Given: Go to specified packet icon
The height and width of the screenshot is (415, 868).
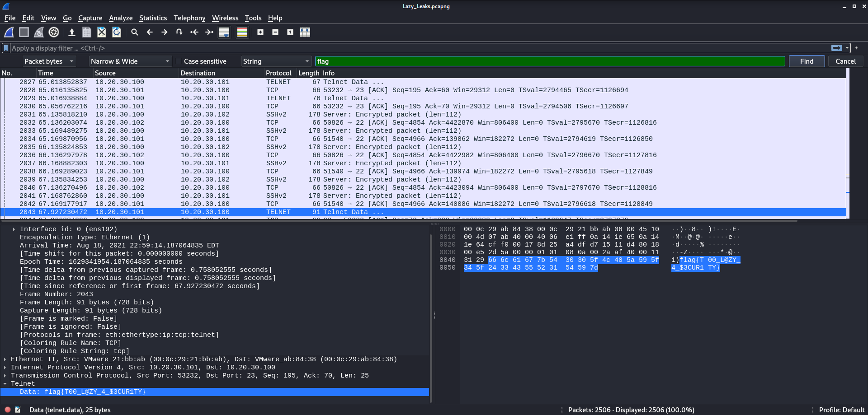Looking at the screenshot, I should tap(179, 32).
